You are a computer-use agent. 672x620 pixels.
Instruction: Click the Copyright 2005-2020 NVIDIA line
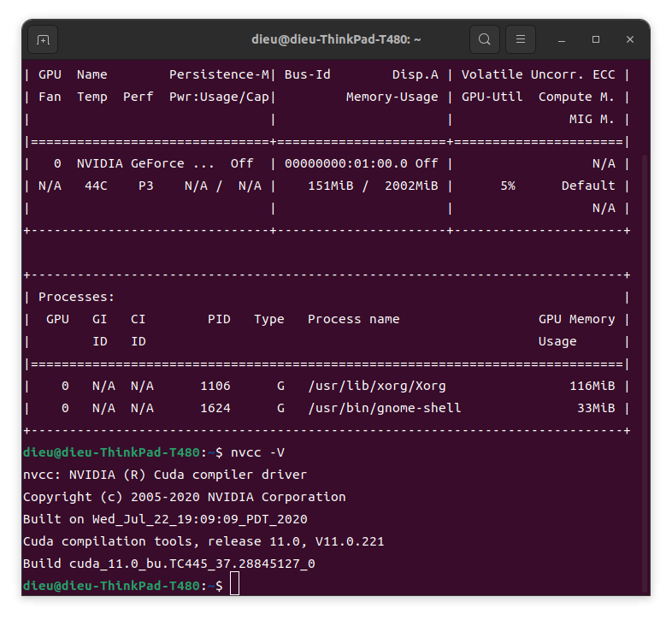(x=185, y=497)
